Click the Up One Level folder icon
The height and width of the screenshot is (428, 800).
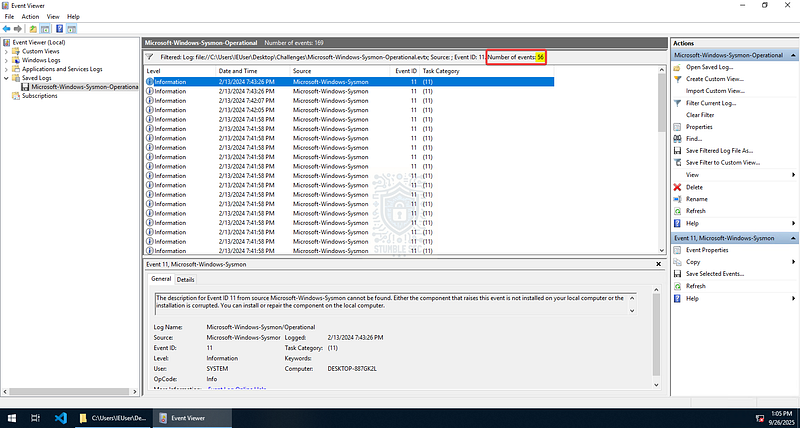click(33, 29)
